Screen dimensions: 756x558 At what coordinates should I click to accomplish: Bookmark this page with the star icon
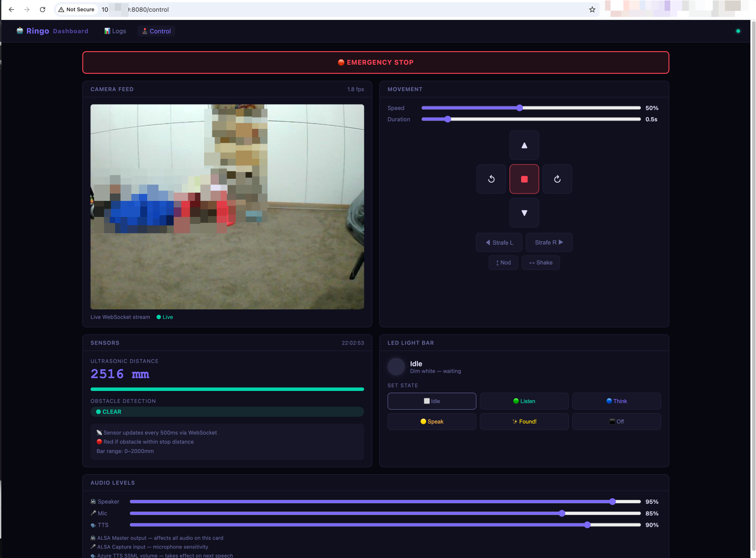tap(592, 9)
